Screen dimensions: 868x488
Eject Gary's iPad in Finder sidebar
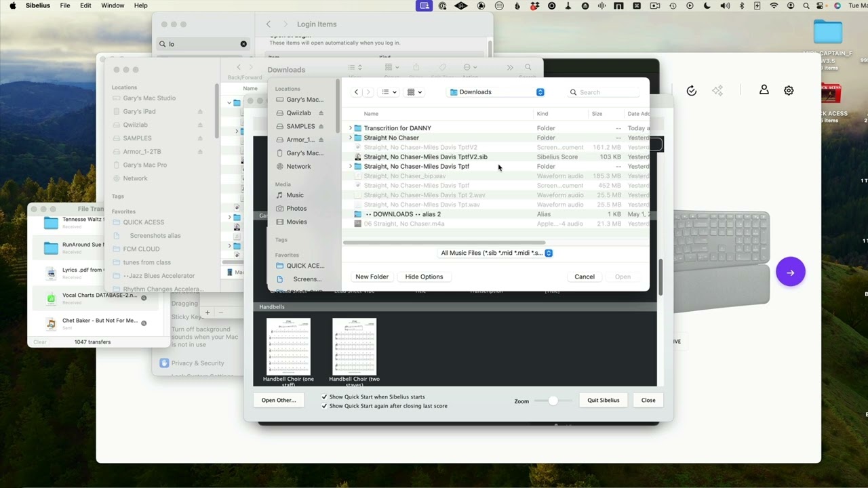[200, 112]
